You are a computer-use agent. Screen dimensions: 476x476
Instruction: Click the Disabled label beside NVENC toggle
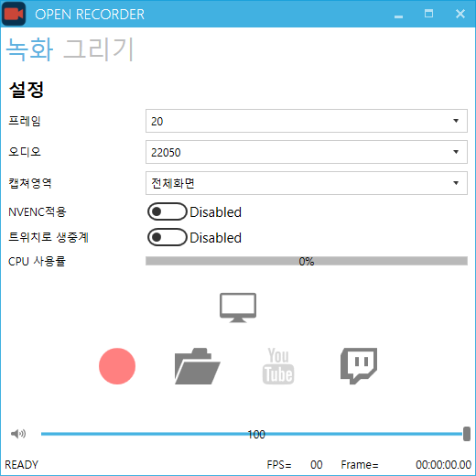pos(215,212)
